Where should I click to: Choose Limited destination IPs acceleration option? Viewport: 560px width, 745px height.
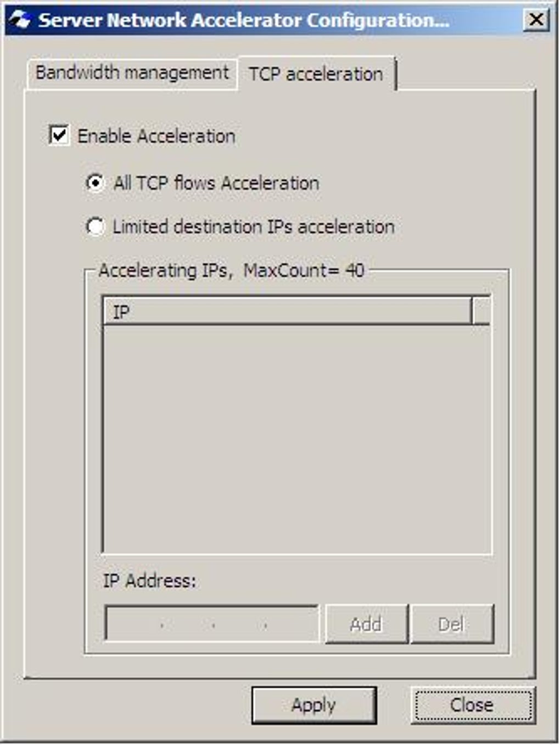point(96,226)
